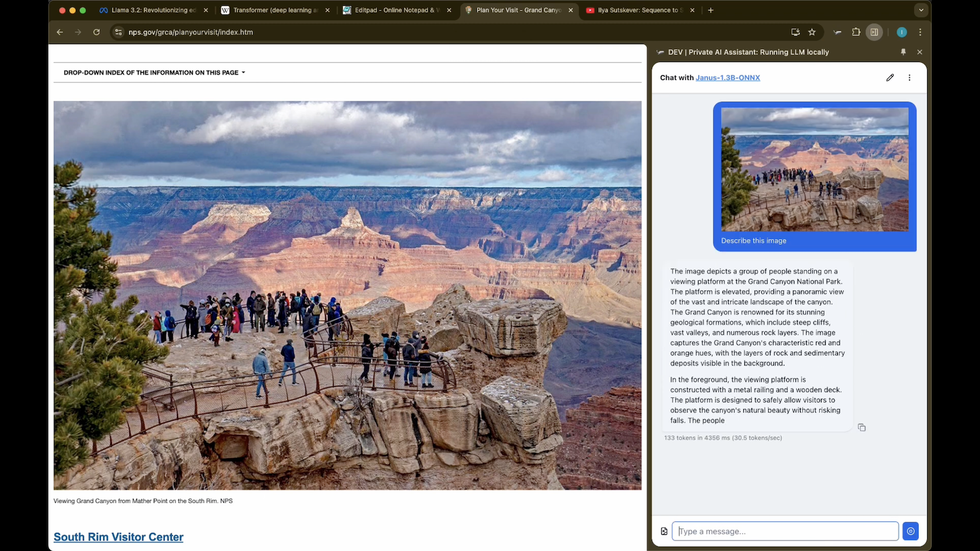This screenshot has height=551, width=980.
Task: View site information icon in address bar
Action: [118, 32]
